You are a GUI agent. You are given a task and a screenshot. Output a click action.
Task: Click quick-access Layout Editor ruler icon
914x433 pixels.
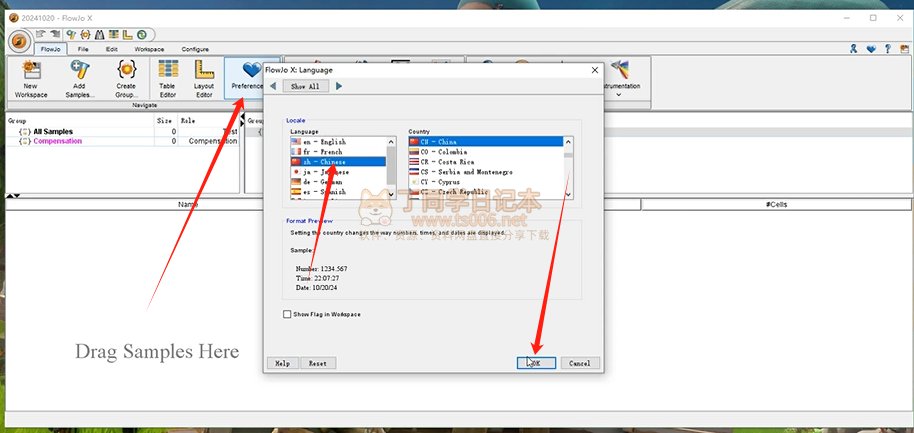127,34
